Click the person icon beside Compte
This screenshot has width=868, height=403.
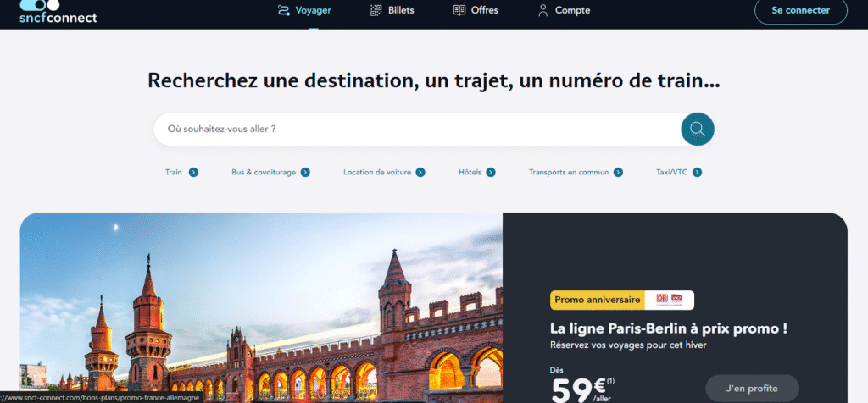coord(542,10)
